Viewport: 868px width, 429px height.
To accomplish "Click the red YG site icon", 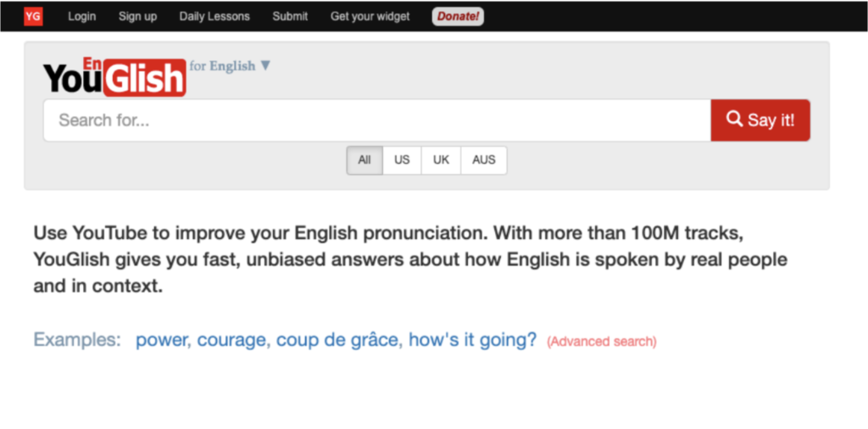I will pos(33,16).
